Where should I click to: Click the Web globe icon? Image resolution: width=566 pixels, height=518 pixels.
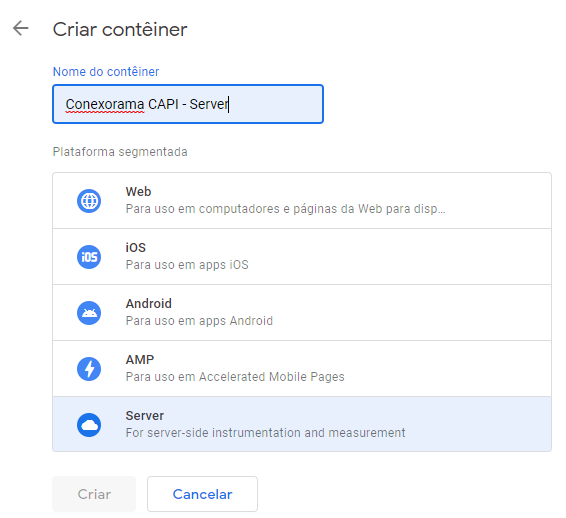coord(89,201)
